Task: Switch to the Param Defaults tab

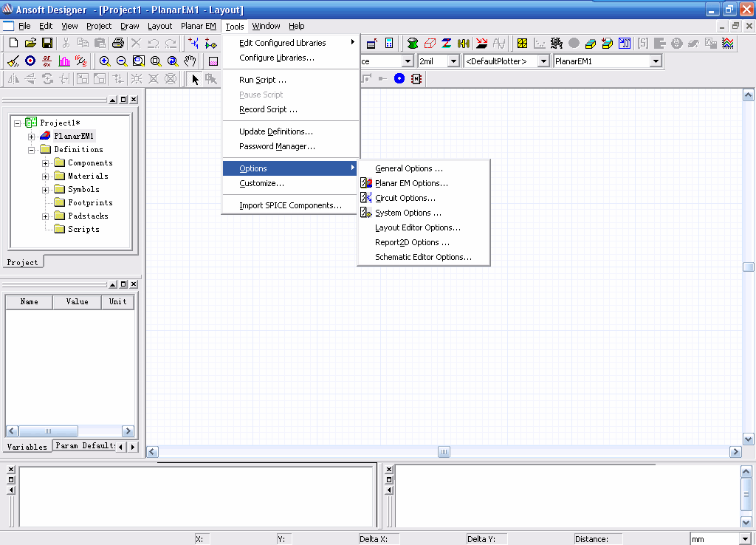Action: [85, 446]
